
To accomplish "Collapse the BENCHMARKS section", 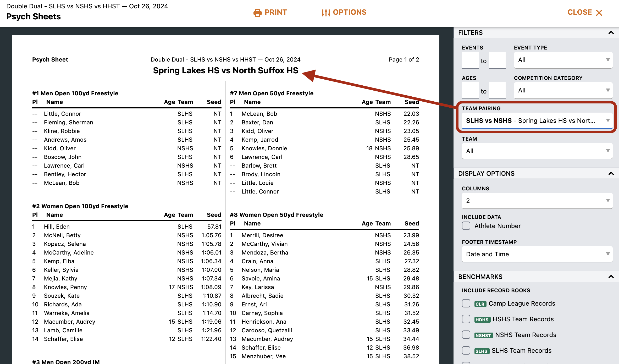I will [x=611, y=277].
